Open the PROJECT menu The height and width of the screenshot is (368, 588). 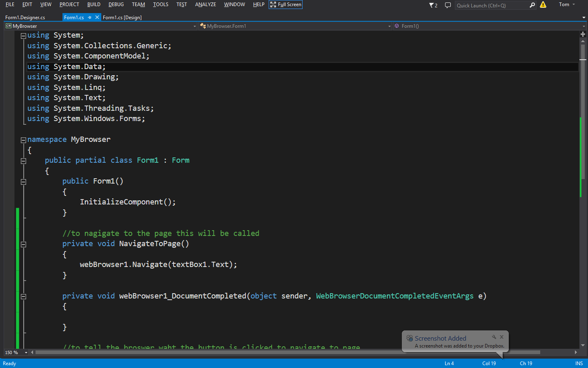tap(69, 4)
